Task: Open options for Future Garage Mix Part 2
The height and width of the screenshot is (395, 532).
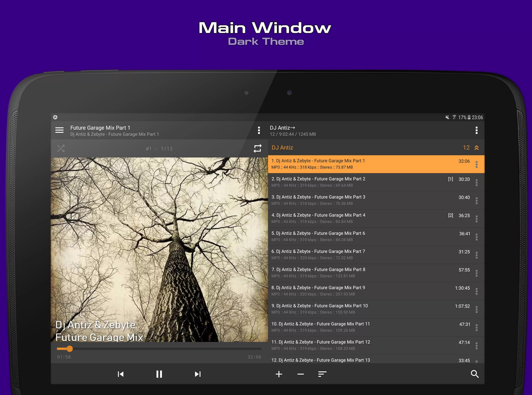Action: pos(476,183)
